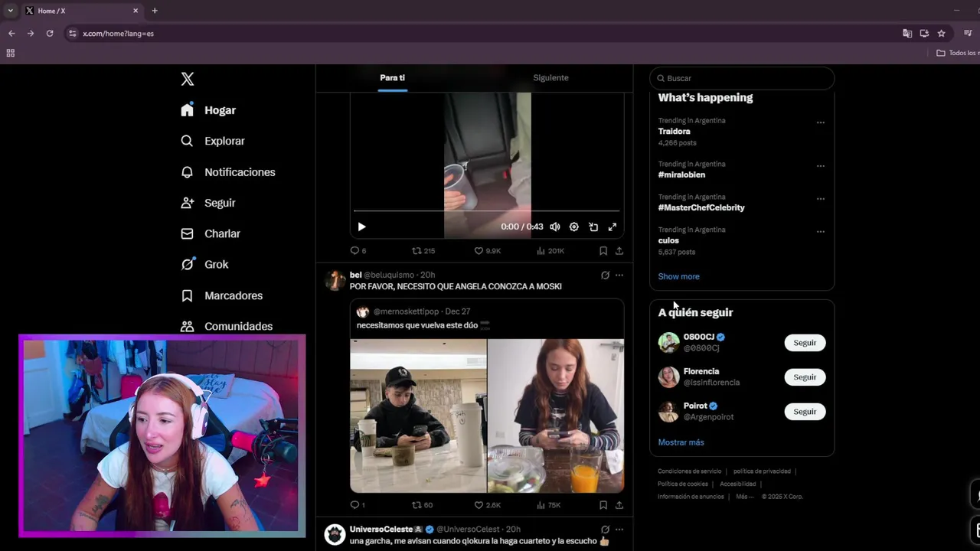Switch to Siguiente tab
980x551 pixels.
click(x=550, y=78)
